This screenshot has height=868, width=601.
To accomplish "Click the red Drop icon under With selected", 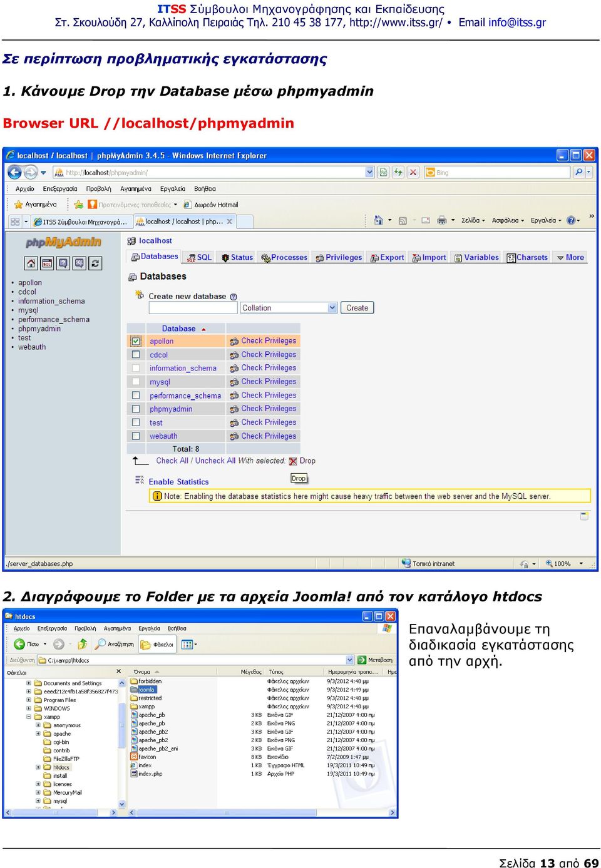I will pyautogui.click(x=293, y=461).
